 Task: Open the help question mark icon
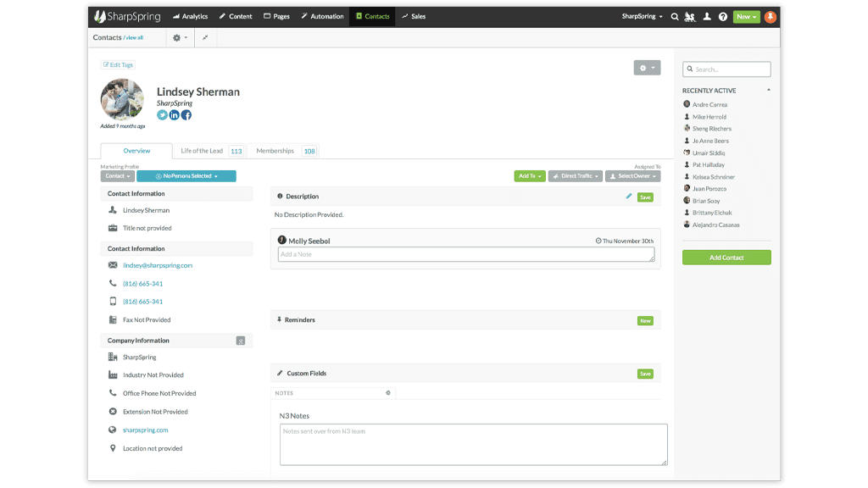click(723, 17)
